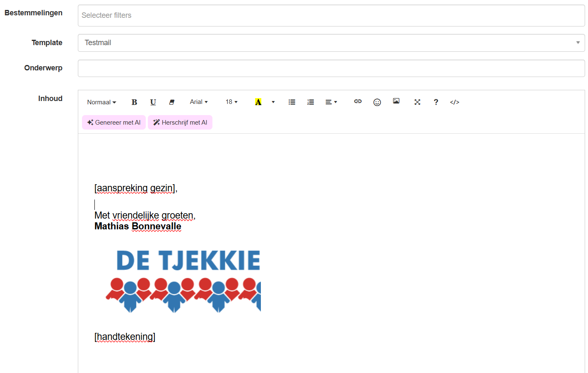Insert an unordered bullet list
The image size is (588, 373).
[292, 102]
